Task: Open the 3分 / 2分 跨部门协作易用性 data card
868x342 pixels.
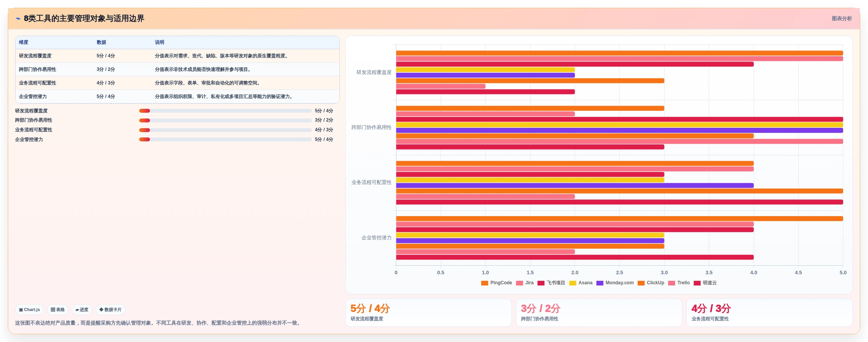Action: tap(599, 313)
